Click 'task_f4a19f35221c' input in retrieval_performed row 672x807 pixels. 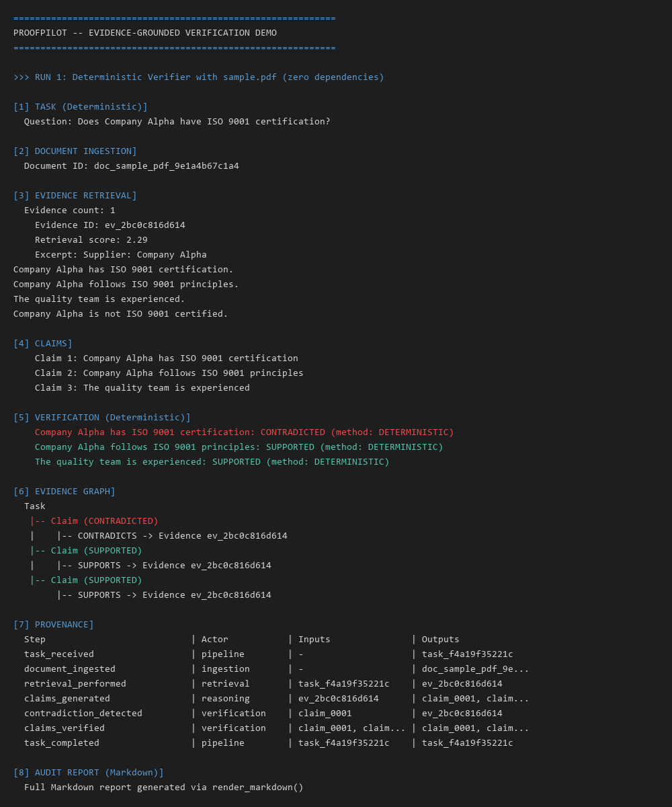pos(344,683)
